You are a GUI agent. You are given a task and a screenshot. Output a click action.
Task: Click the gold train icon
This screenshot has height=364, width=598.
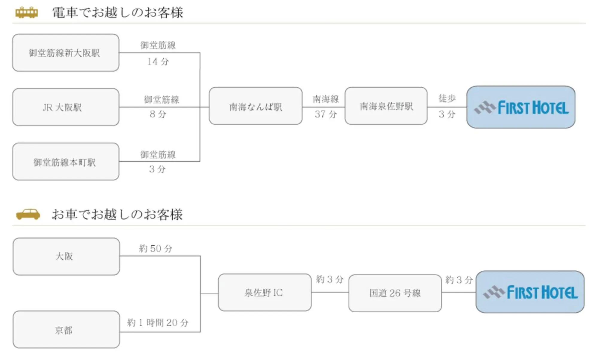coord(27,13)
